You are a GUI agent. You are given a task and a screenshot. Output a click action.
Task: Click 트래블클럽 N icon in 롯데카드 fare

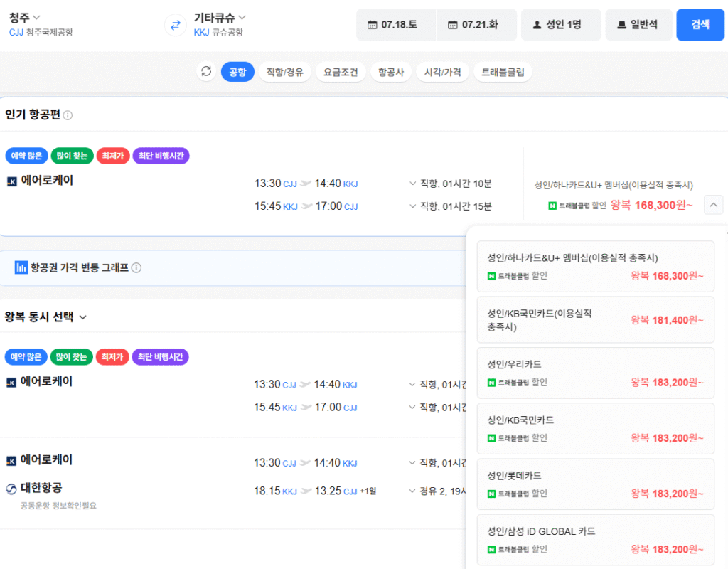(x=491, y=494)
